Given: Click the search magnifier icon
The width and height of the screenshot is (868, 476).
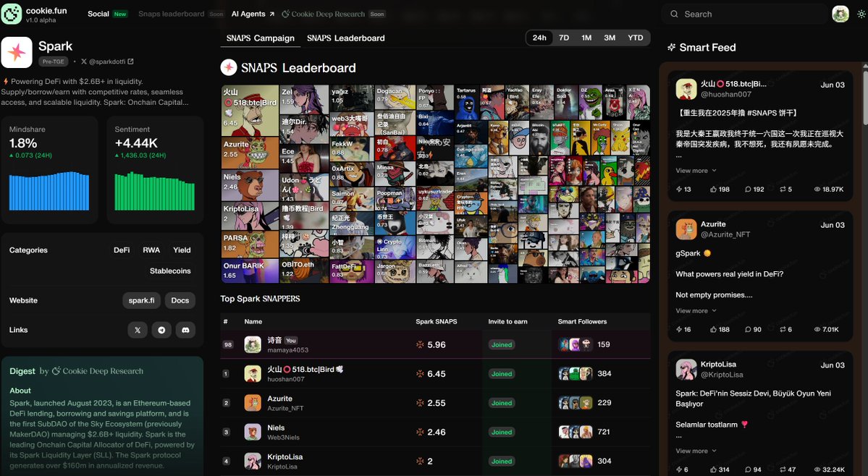Looking at the screenshot, I should coord(674,14).
